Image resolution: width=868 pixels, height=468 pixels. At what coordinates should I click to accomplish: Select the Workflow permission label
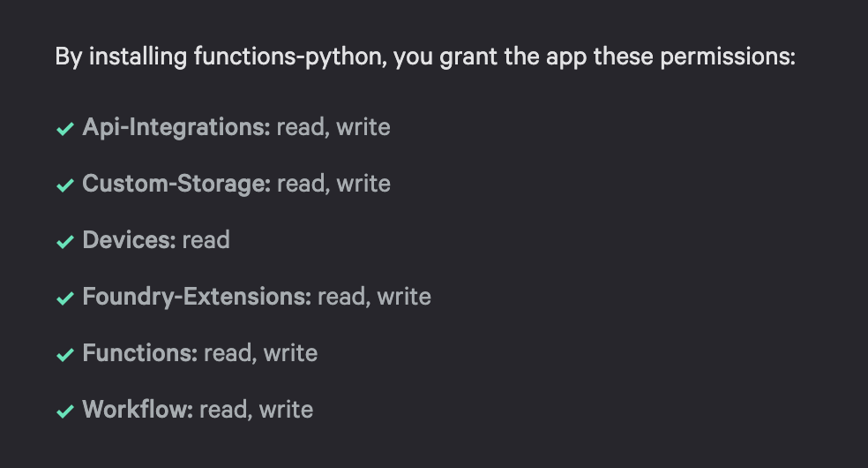click(137, 410)
